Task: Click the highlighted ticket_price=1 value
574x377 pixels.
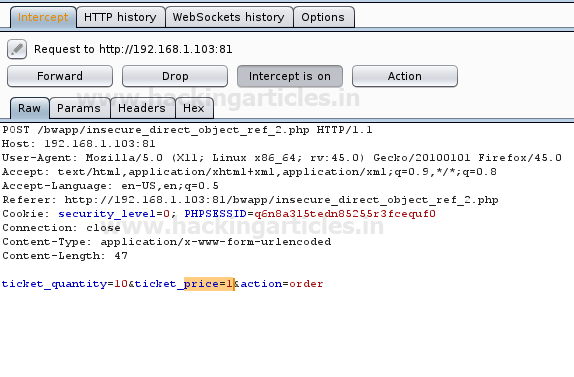Action: (209, 284)
